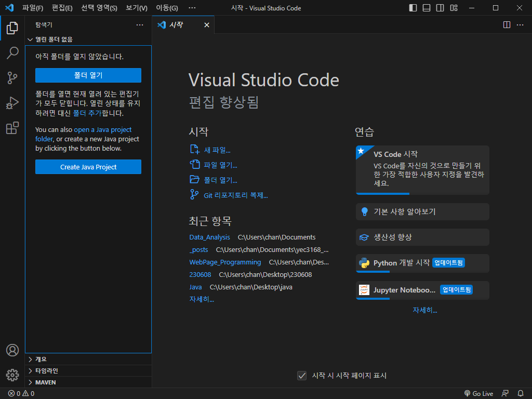Open Python 개발 시작 walkthrough
The height and width of the screenshot is (399, 532).
pyautogui.click(x=422, y=263)
